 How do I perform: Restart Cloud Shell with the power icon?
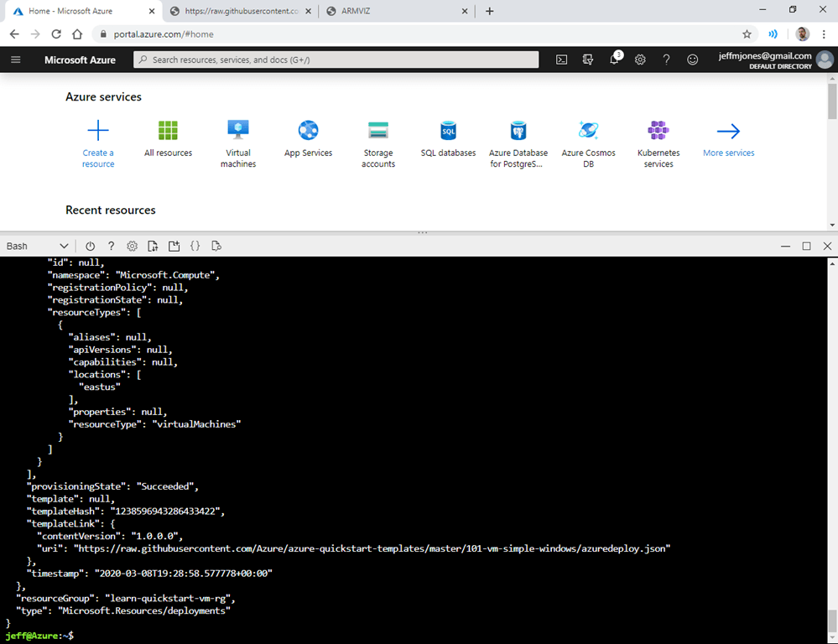(91, 246)
